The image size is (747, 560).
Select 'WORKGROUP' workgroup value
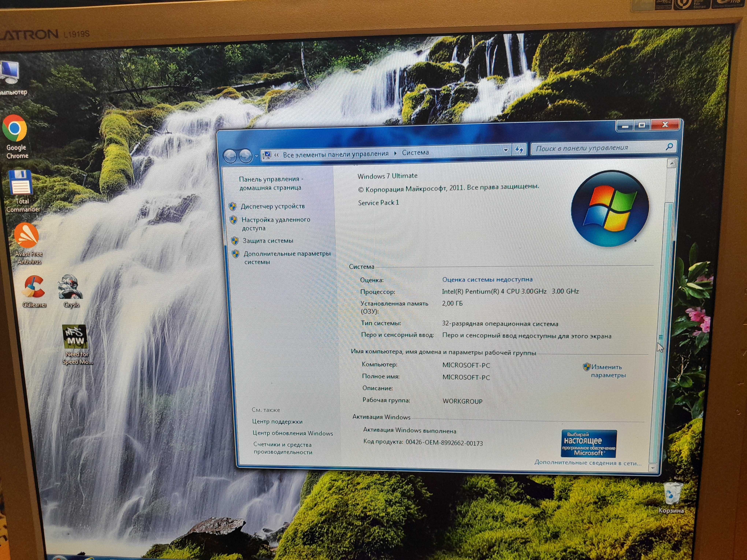click(x=462, y=401)
